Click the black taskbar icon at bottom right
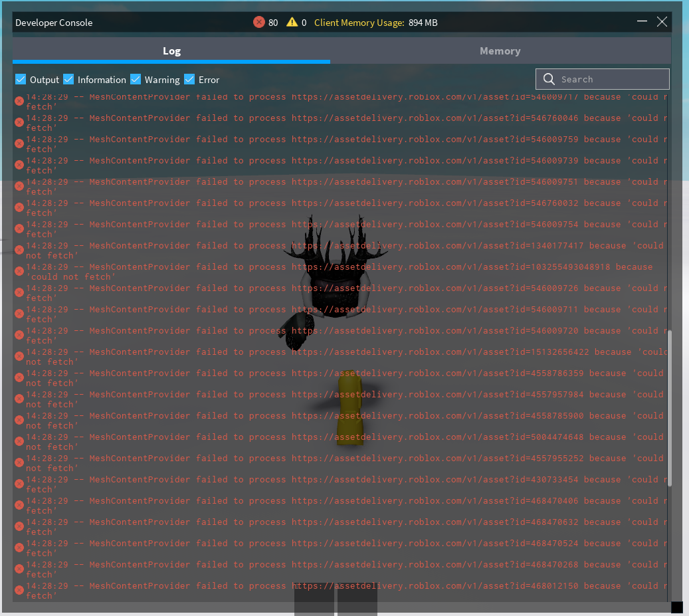This screenshot has width=689, height=616. 678,608
